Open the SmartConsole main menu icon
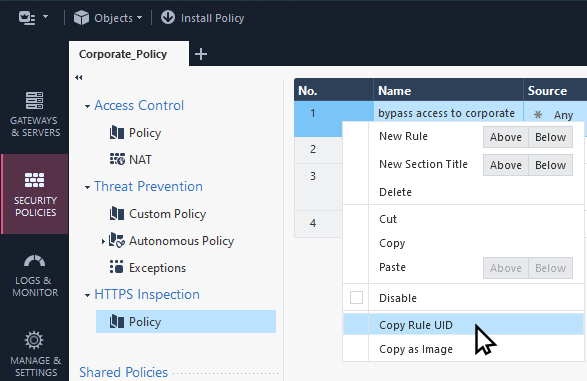This screenshot has width=587, height=381. coord(27,18)
